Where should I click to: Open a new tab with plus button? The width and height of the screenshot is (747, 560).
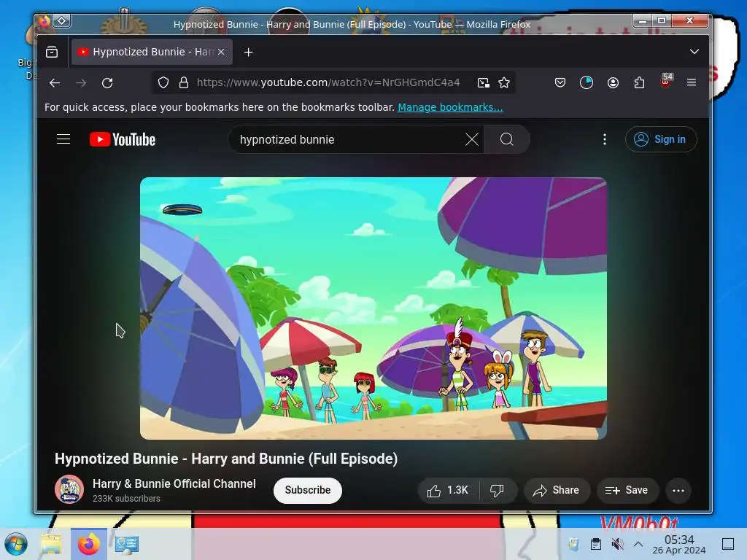248,52
